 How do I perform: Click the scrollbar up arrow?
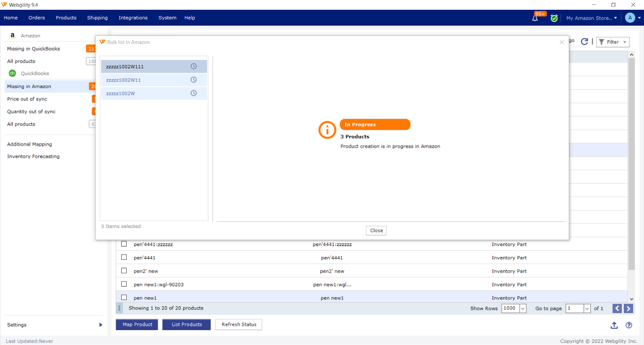(632, 54)
